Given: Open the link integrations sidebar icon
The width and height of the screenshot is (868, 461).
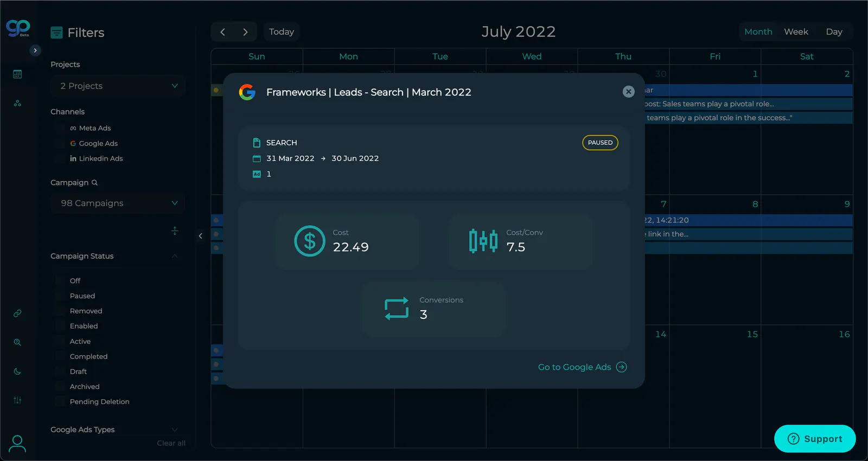Looking at the screenshot, I should pyautogui.click(x=17, y=313).
